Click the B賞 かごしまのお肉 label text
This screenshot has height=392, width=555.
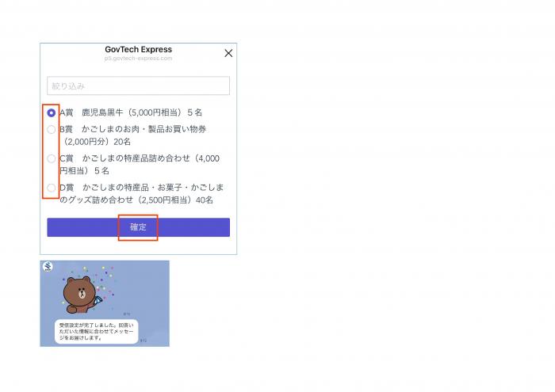tap(132, 135)
